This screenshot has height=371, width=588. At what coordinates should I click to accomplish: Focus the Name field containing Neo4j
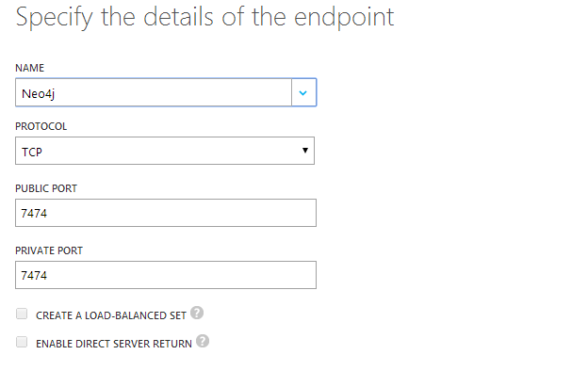pyautogui.click(x=154, y=92)
